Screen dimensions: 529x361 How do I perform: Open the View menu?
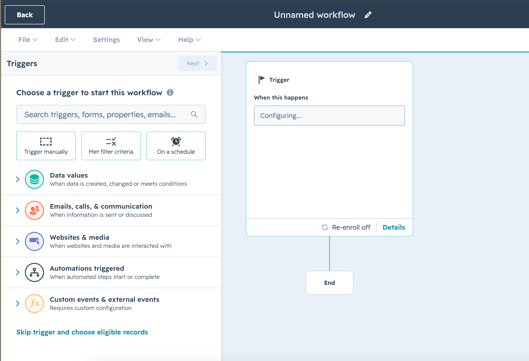(148, 40)
